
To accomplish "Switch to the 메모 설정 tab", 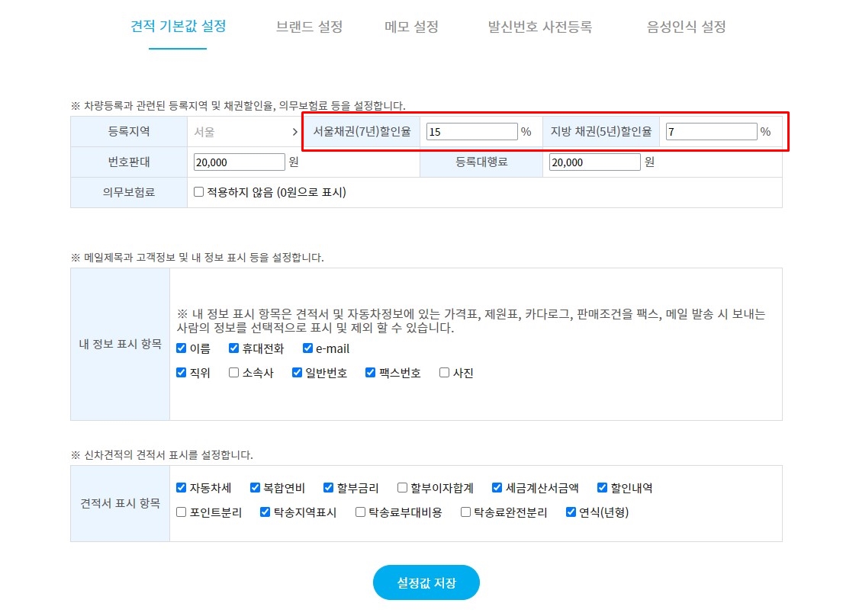I will click(411, 27).
